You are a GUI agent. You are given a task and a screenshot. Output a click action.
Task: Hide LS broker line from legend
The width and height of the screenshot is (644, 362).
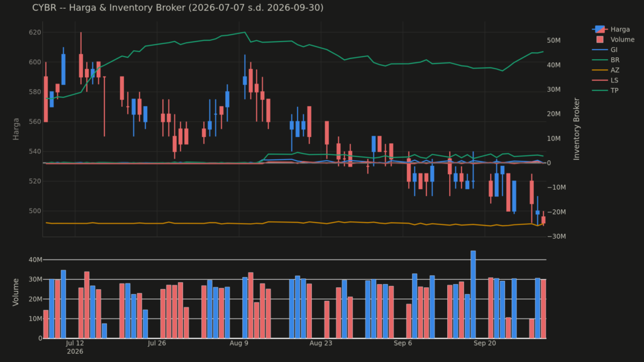pos(606,80)
